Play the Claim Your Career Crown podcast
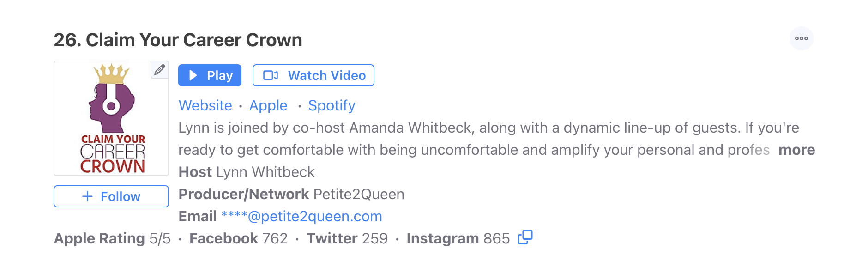Image resolution: width=868 pixels, height=280 pixels. (x=210, y=75)
